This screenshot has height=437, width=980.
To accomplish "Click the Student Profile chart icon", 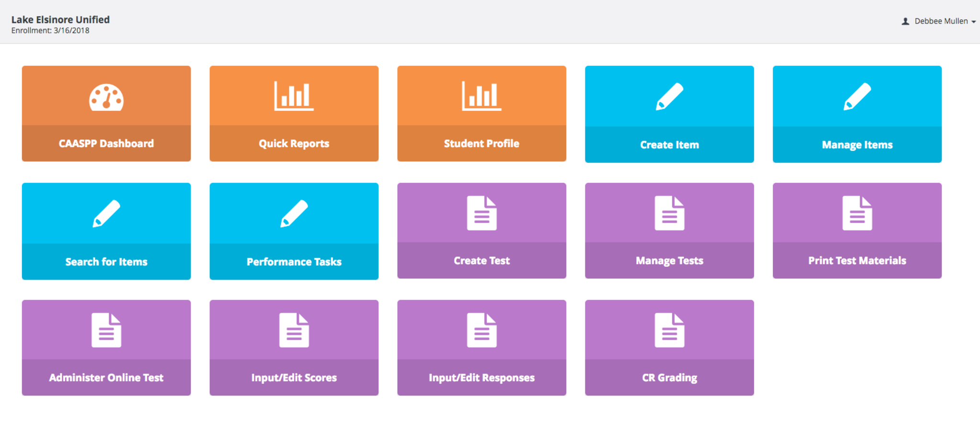I will [x=481, y=96].
